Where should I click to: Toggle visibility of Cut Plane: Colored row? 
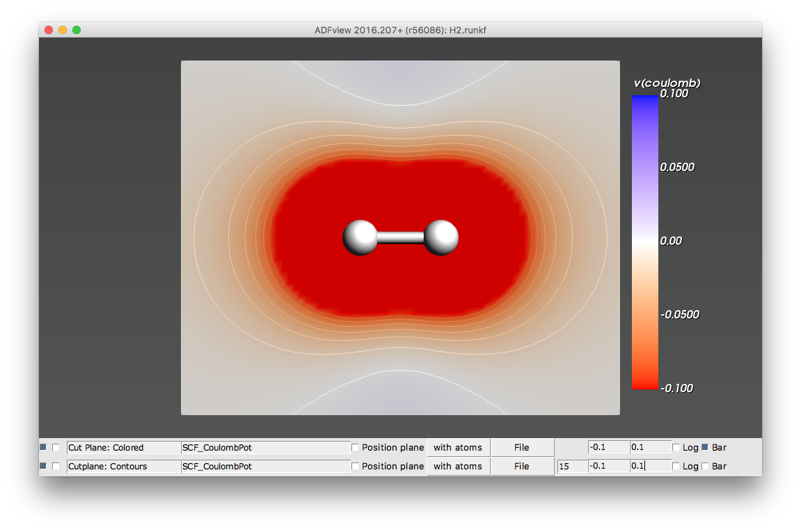43,447
